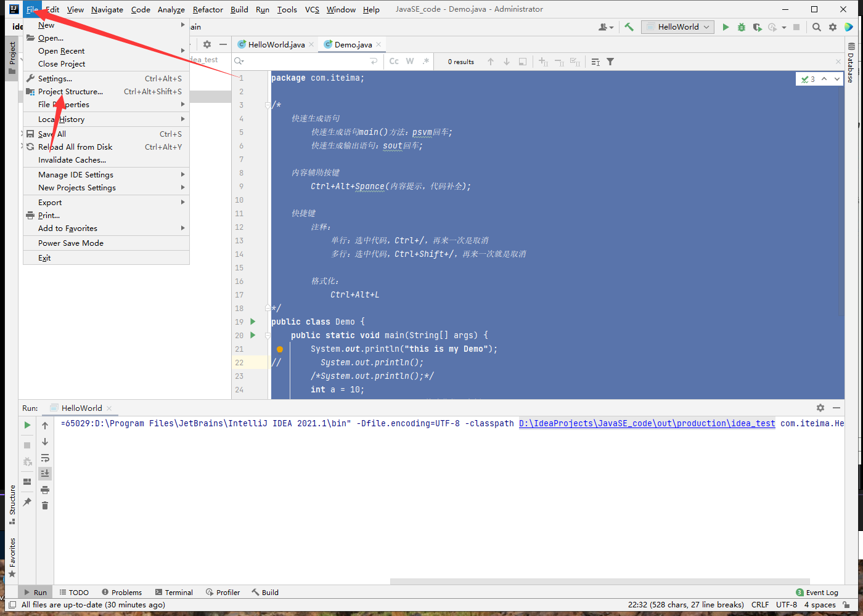
Task: Choose Project Structure... menu entry
Action: 106,92
